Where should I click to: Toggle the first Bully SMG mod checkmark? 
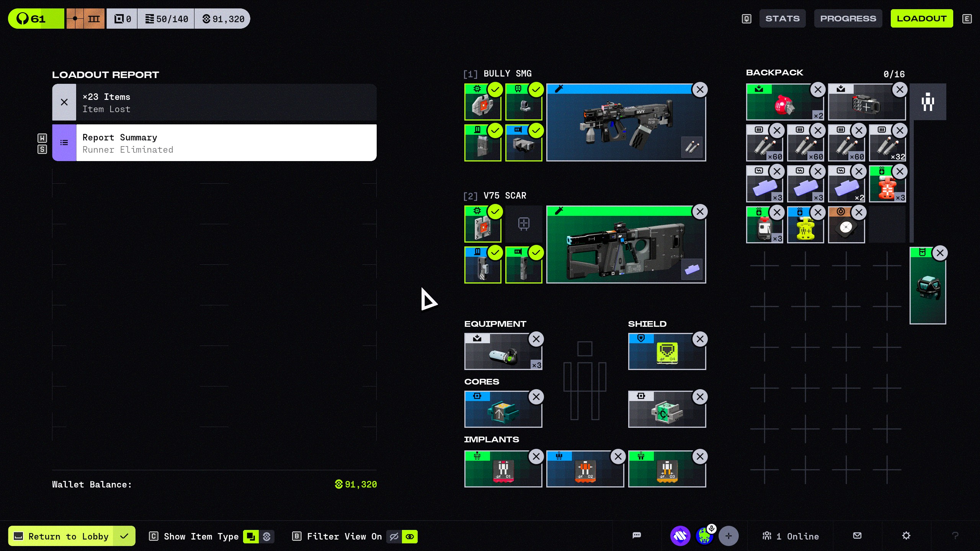click(x=495, y=90)
